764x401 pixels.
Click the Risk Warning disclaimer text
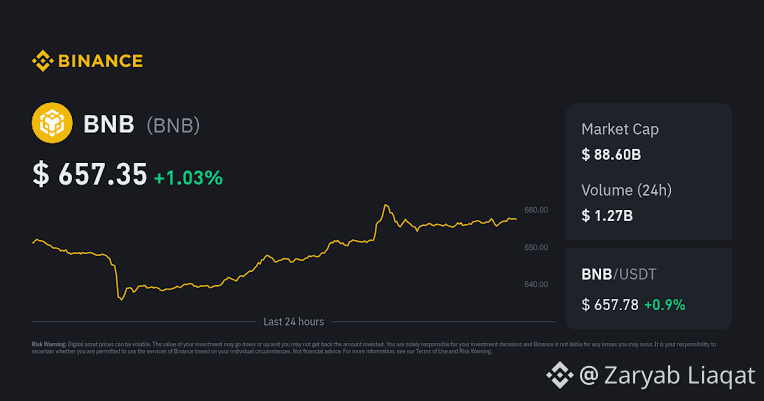pyautogui.click(x=374, y=347)
